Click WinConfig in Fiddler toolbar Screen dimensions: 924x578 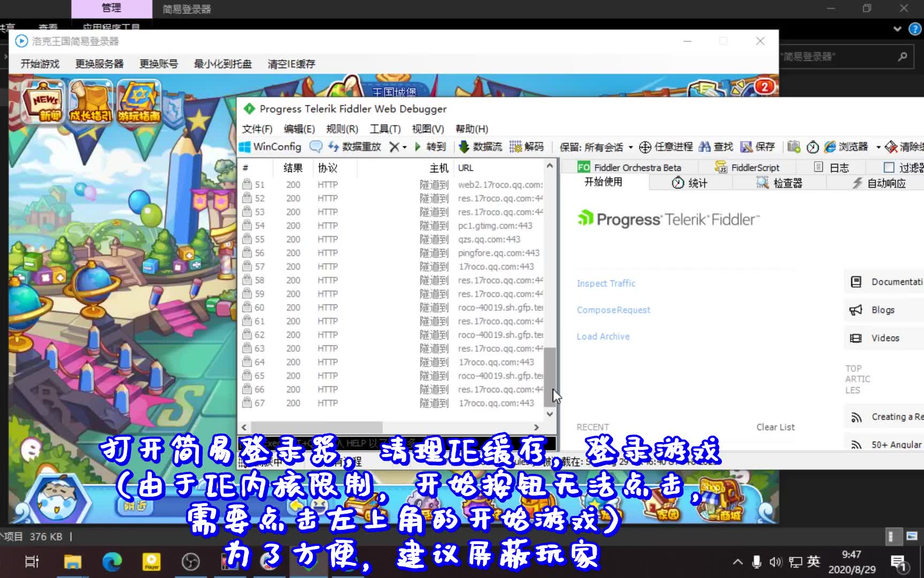pos(270,147)
